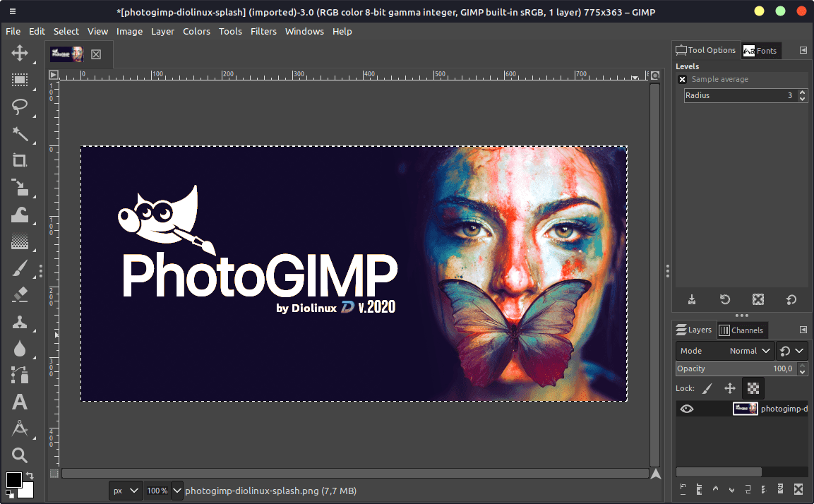The height and width of the screenshot is (504, 814).
Task: Toggle zoom image when window resizes
Action: [x=656, y=76]
